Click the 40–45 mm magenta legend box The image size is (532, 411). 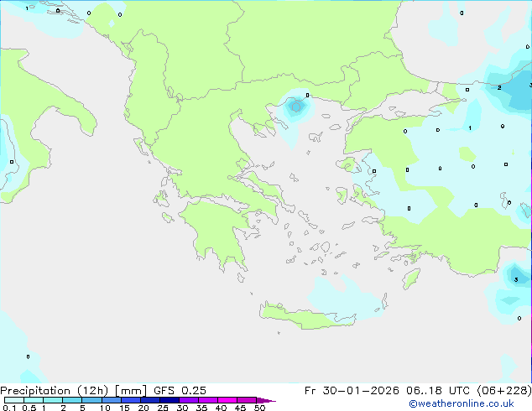click(227, 400)
